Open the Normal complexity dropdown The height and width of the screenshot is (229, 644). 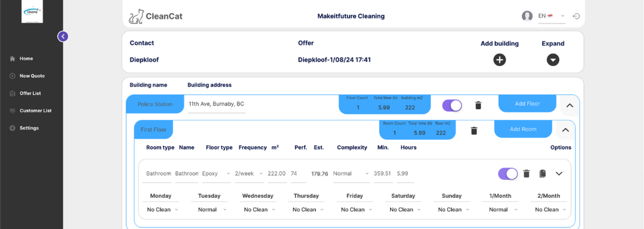(352, 174)
